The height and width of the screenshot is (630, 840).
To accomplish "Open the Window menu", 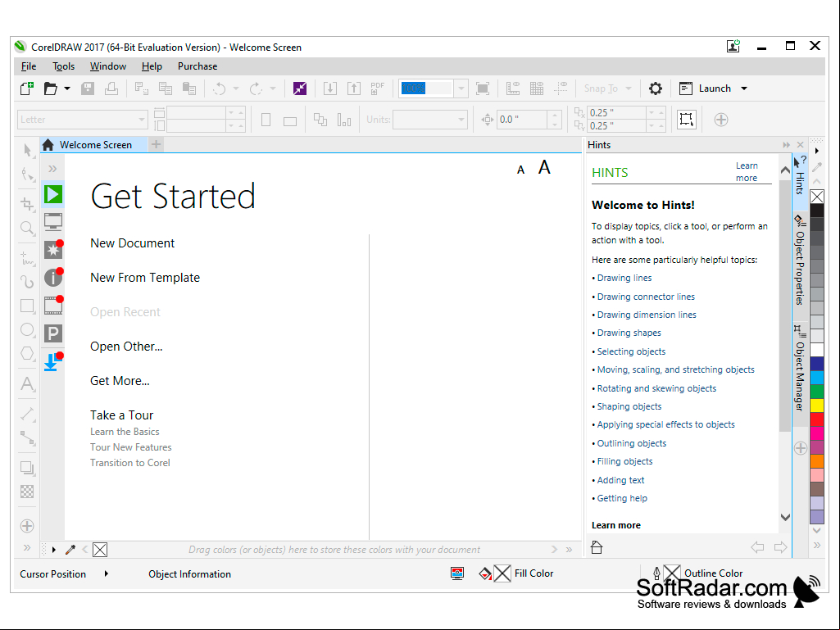I will click(107, 66).
